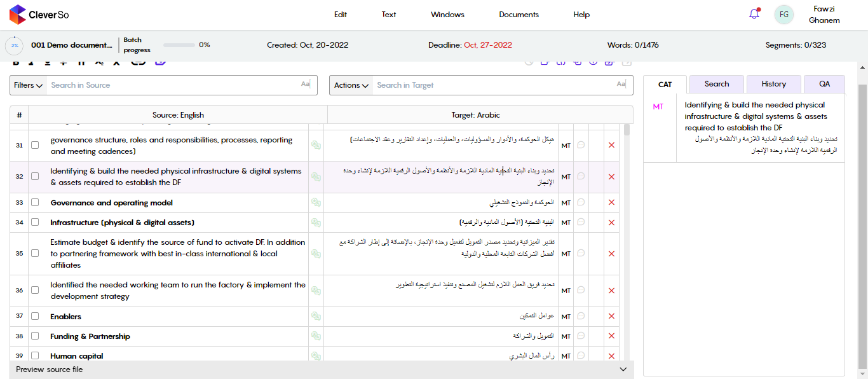Image resolution: width=868 pixels, height=379 pixels.
Task: Click the Batch progress bar
Action: 179,45
